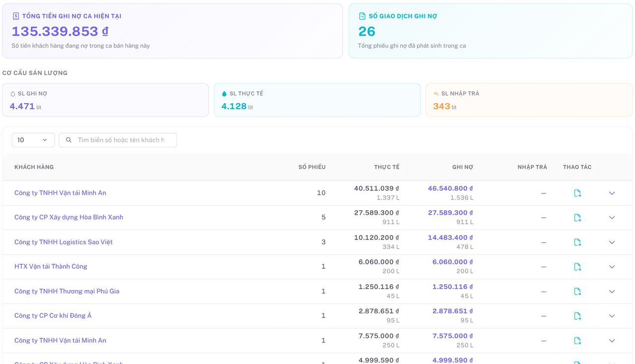Click export icon for Thương mại Phú Gia

577,291
